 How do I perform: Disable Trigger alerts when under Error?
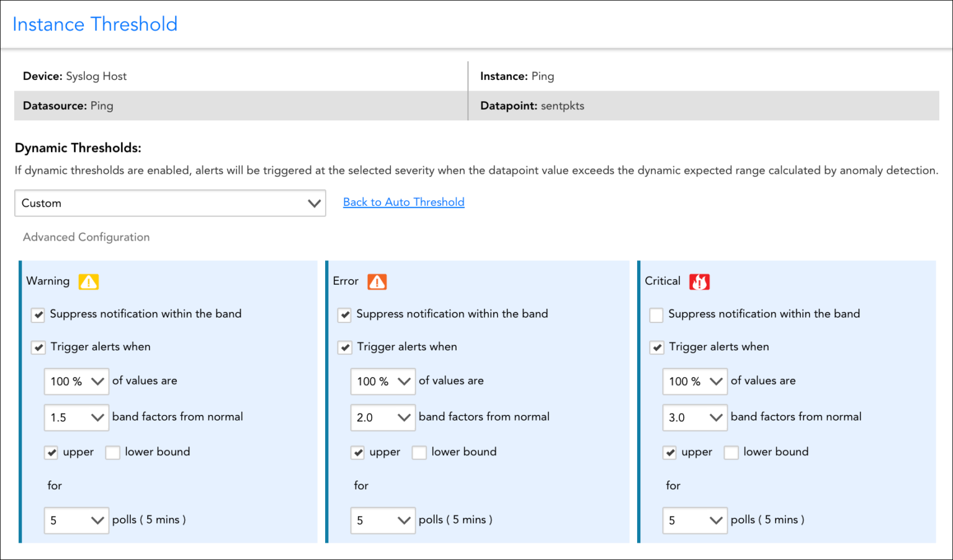[344, 347]
